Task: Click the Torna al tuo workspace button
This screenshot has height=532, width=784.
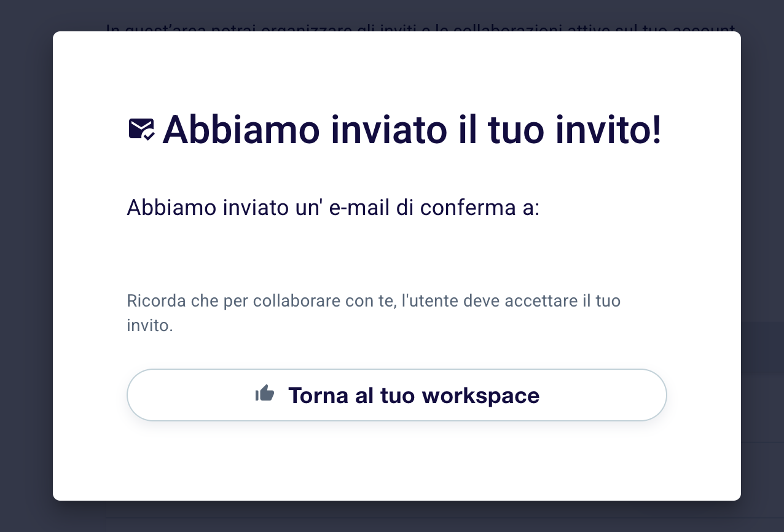Action: coord(397,395)
